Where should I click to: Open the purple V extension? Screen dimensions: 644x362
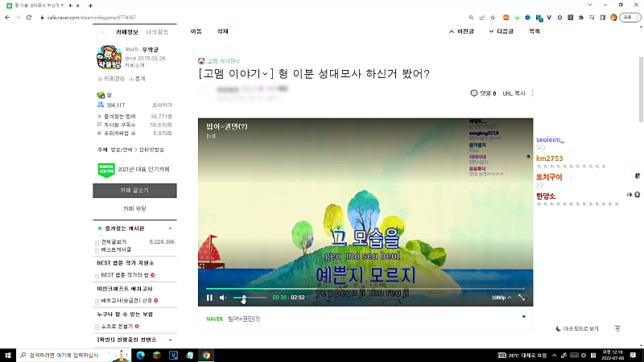click(549, 18)
